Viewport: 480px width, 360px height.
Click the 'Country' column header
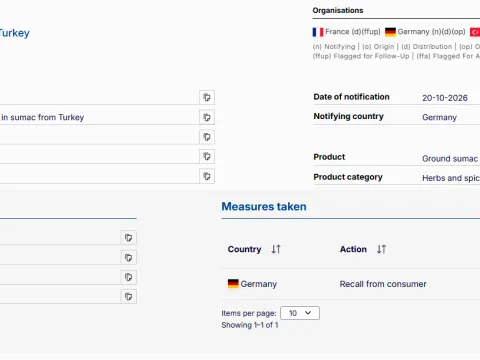(244, 249)
